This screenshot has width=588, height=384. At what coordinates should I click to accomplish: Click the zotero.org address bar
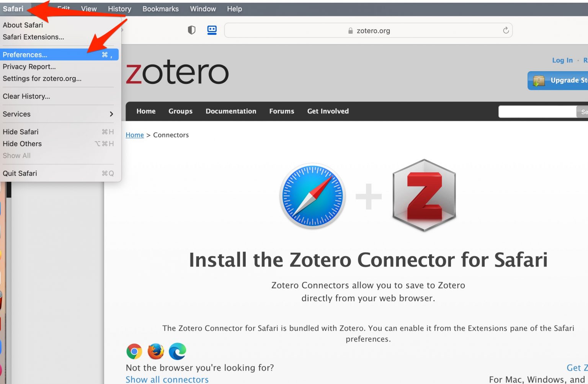(368, 30)
